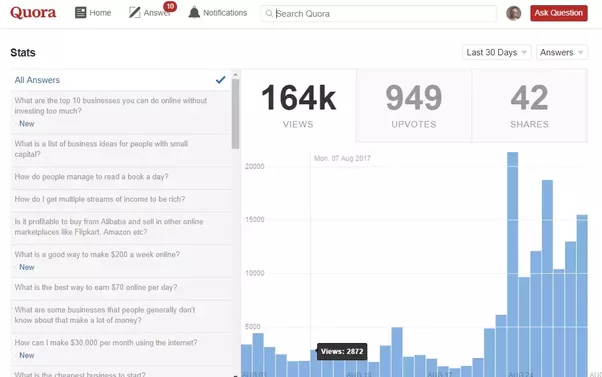Click the search magnifier icon
The height and width of the screenshot is (377, 602).
[269, 13]
